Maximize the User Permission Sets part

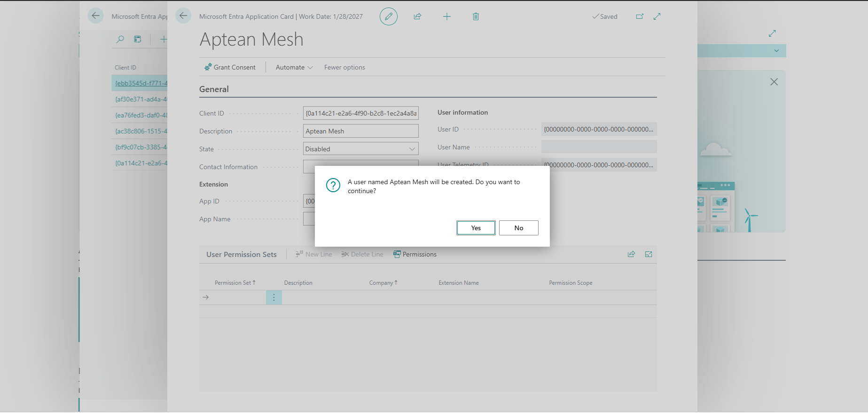tap(649, 254)
